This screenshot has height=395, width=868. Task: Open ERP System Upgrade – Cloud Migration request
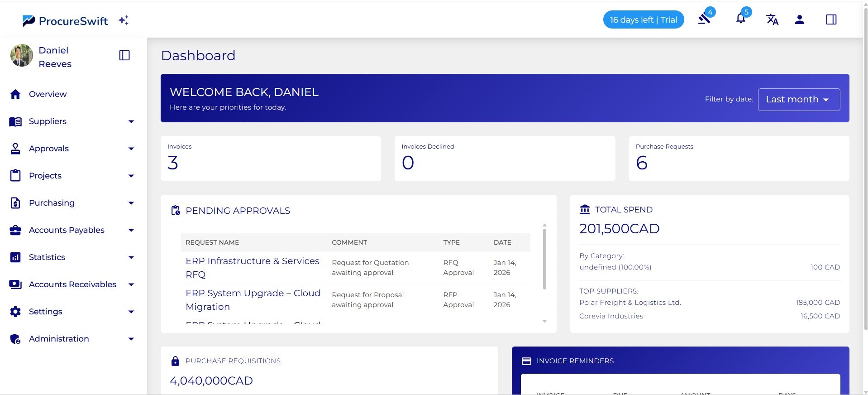253,300
